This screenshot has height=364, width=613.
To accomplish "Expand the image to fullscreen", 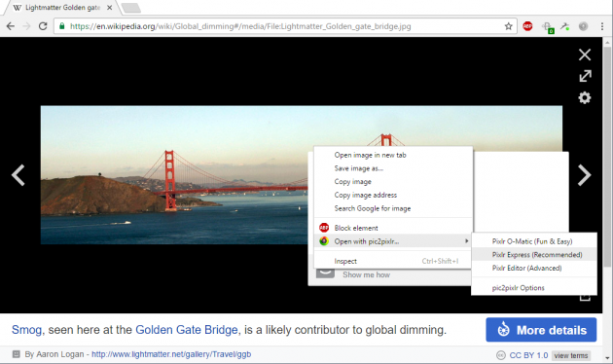I will [x=585, y=76].
